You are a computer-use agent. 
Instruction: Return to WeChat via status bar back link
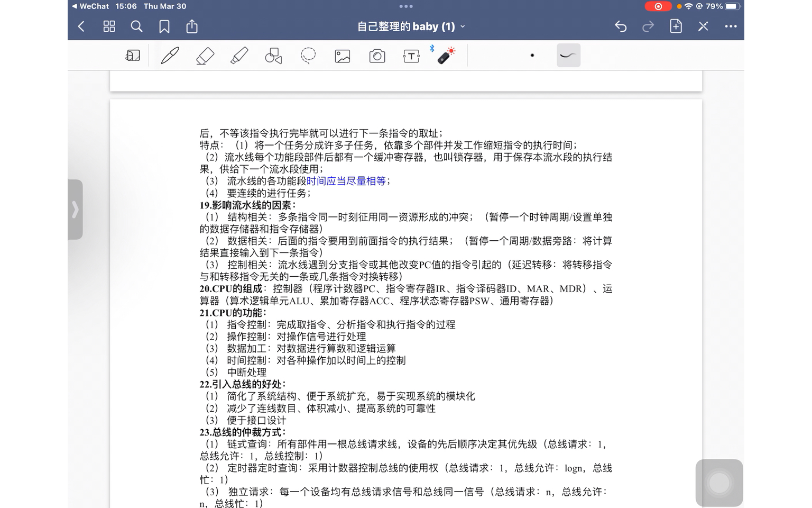[x=90, y=6]
